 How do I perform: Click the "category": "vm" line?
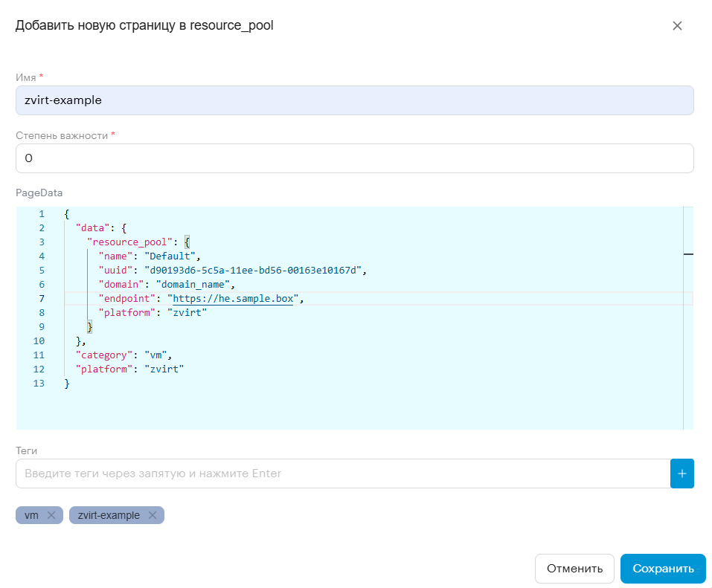(x=124, y=355)
